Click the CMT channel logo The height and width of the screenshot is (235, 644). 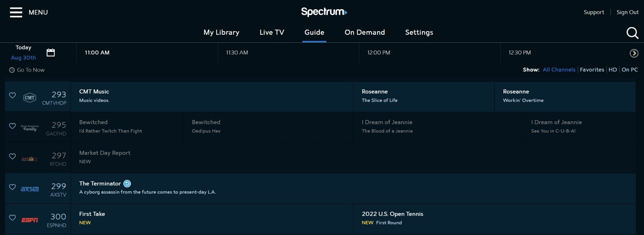pyautogui.click(x=30, y=97)
